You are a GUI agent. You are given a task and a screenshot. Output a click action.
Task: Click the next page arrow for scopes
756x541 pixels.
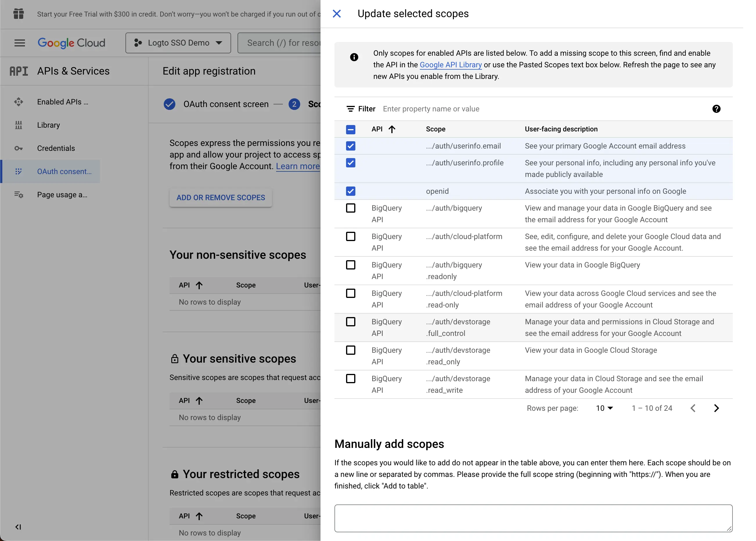717,408
